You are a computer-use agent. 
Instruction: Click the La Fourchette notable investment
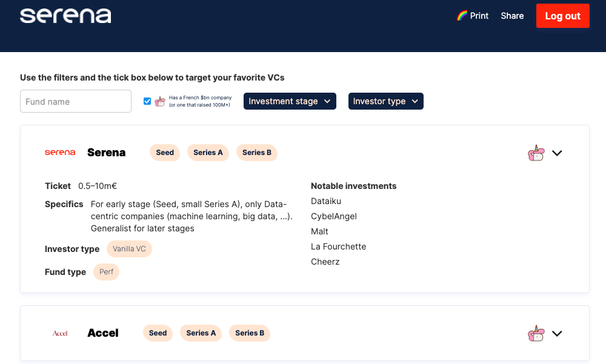(339, 247)
